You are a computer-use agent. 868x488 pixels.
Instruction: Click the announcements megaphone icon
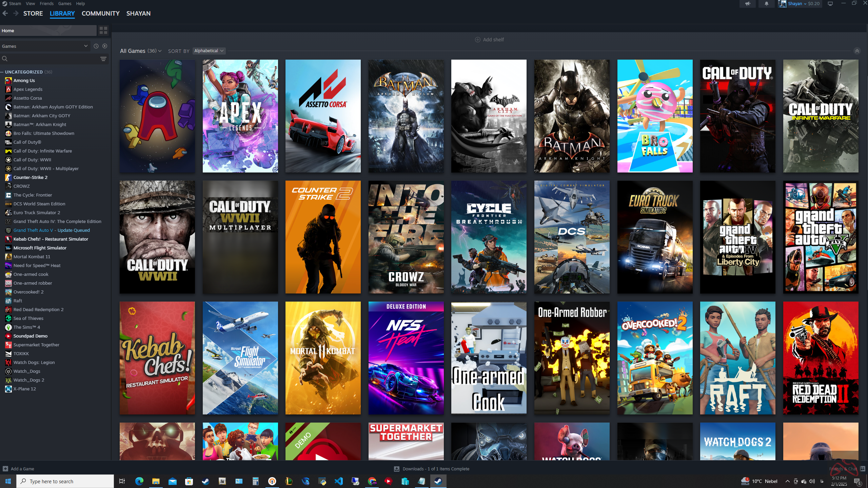click(748, 4)
